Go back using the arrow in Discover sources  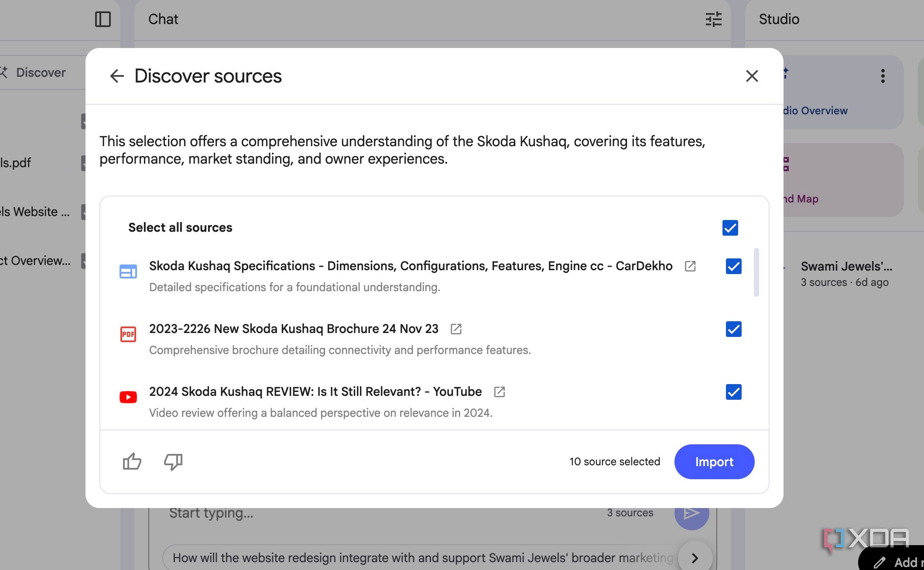click(x=116, y=76)
